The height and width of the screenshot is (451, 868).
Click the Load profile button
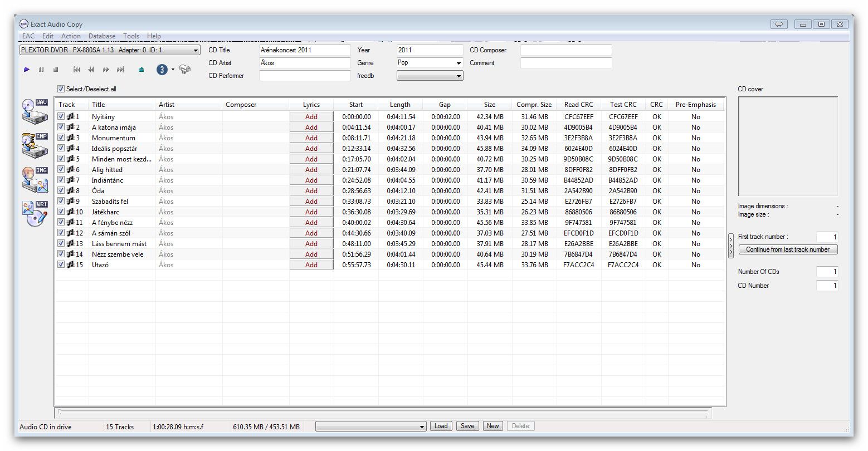coord(441,427)
